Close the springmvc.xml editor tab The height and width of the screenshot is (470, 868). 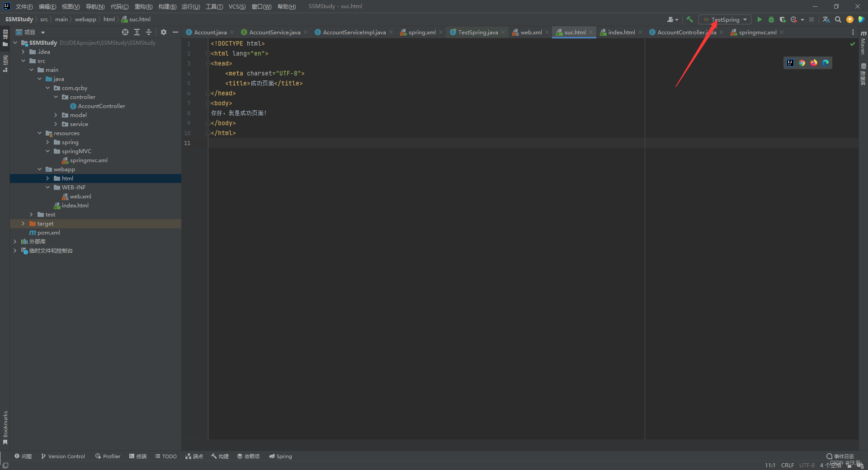click(782, 32)
